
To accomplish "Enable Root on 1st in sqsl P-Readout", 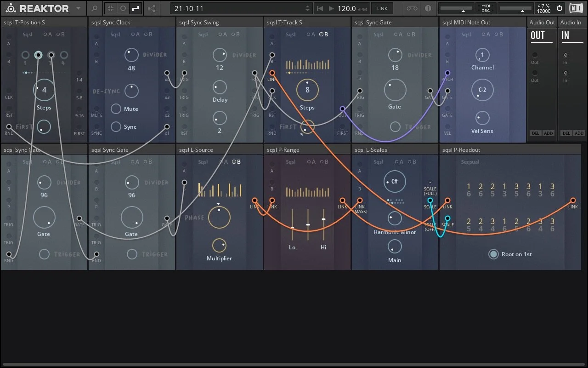I will click(494, 254).
